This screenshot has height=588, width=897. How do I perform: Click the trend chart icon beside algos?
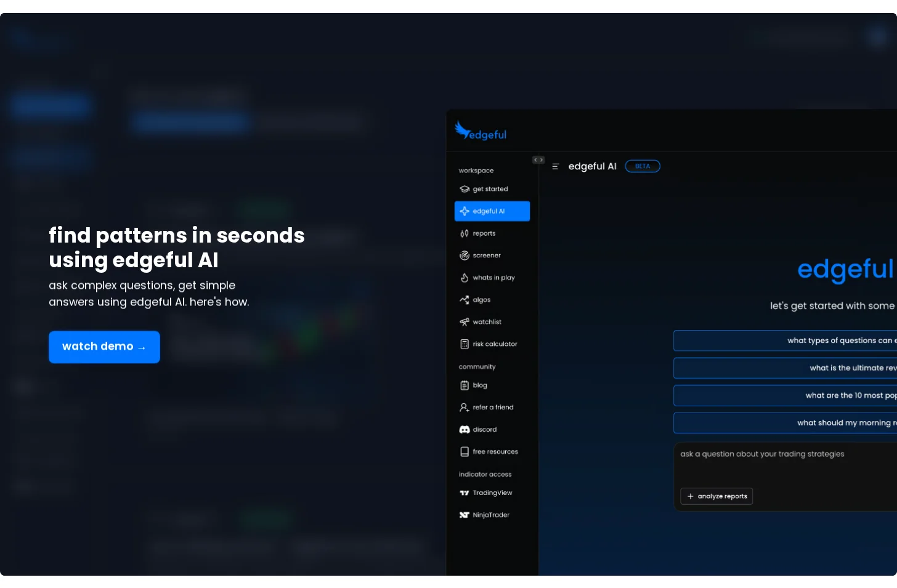click(x=465, y=300)
